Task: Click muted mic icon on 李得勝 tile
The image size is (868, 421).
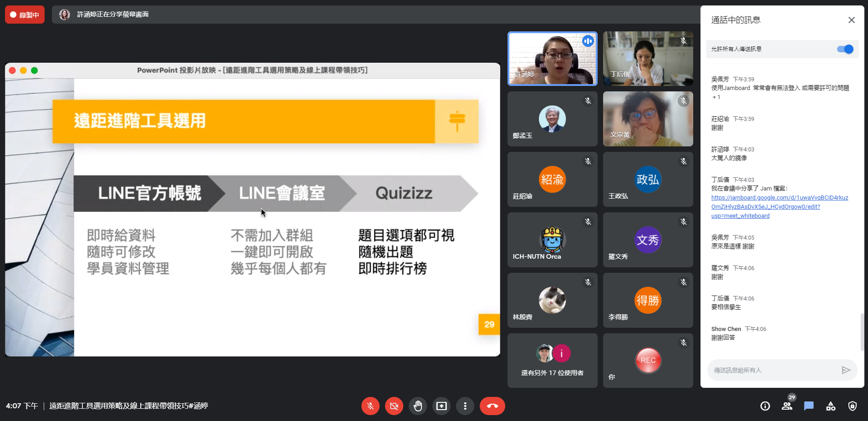Action: pos(684,282)
